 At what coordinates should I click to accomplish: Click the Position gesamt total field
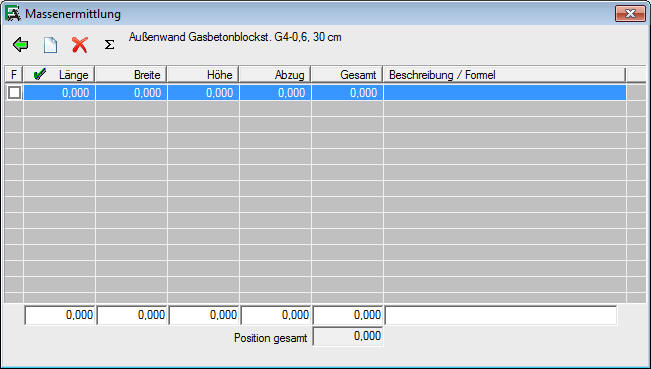click(x=348, y=336)
